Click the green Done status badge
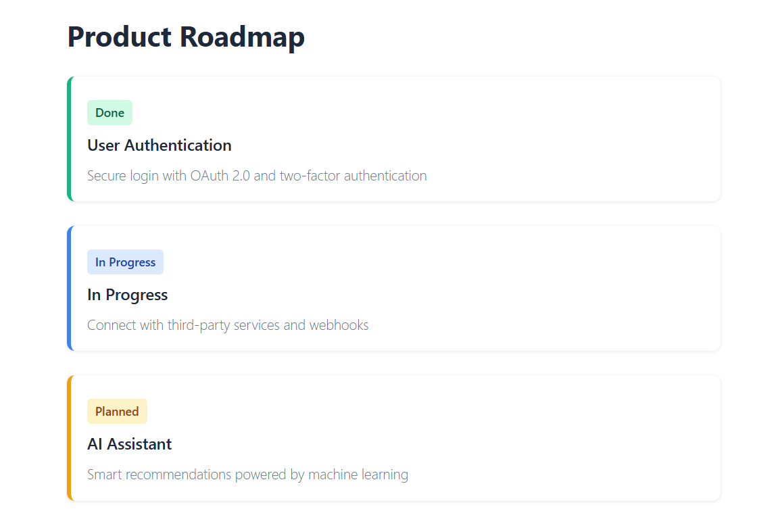Image resolution: width=784 pixels, height=532 pixels. coord(109,113)
